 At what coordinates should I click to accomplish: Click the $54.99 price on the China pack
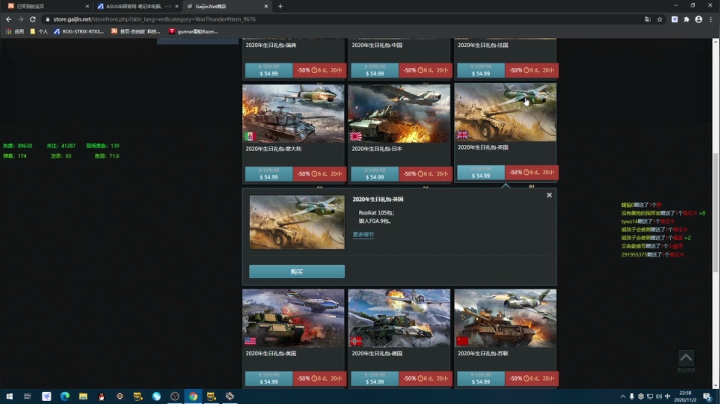coord(375,70)
